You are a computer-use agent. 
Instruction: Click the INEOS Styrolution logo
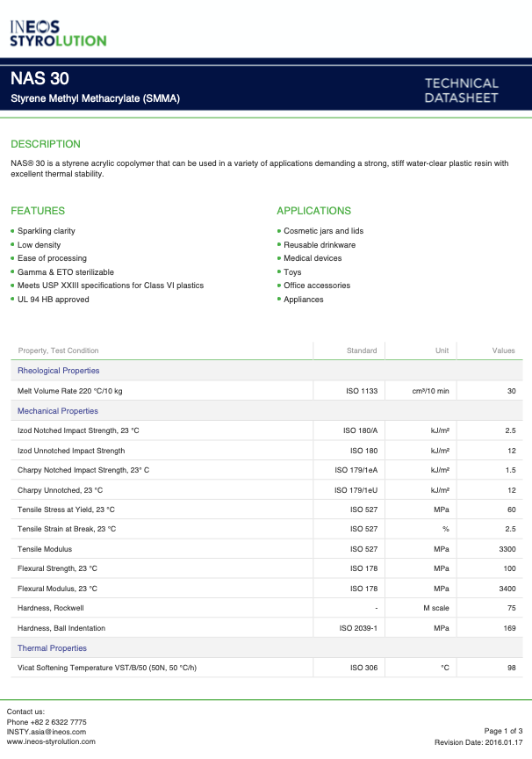pos(58,33)
